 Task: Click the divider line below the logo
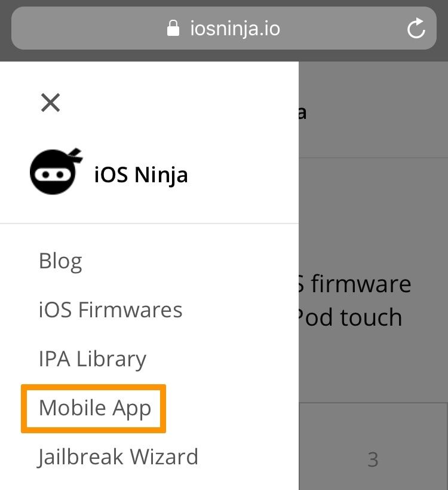point(149,223)
